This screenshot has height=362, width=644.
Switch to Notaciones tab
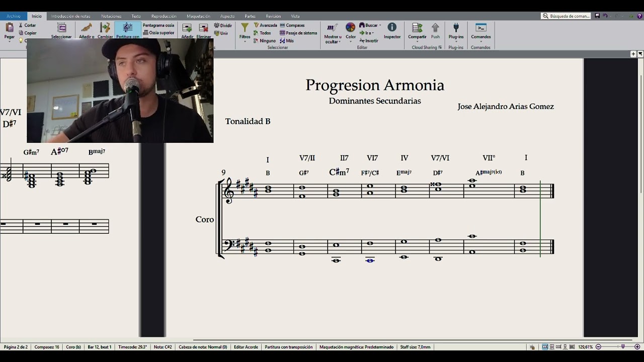[x=111, y=16]
